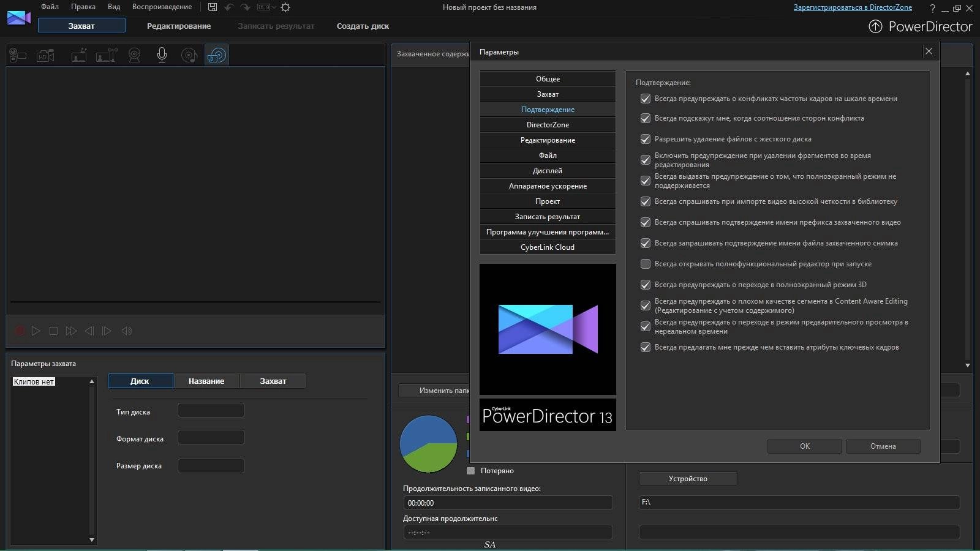Click the Зарегистрироваться в DirectorZone link
980x551 pixels.
tap(853, 7)
